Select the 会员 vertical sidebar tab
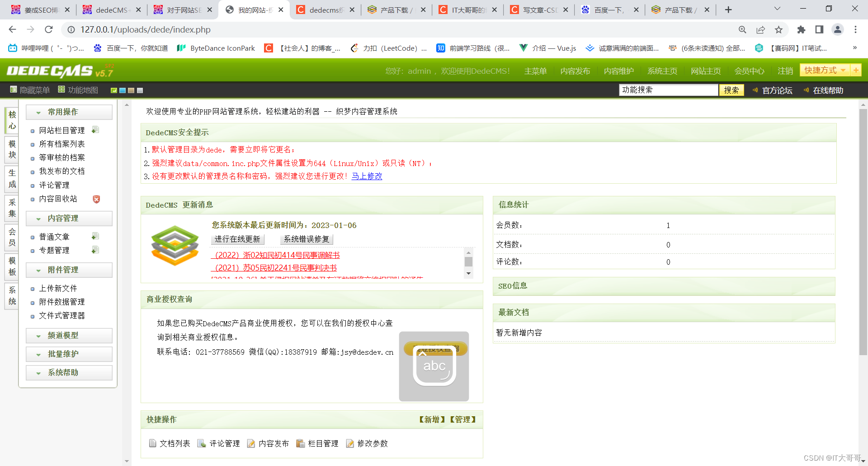 point(12,237)
